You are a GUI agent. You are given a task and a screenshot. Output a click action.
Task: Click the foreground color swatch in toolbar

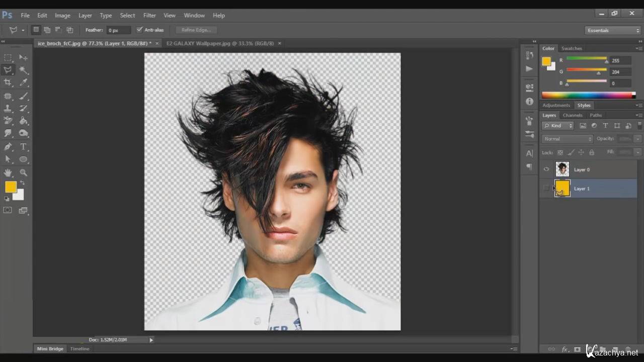pos(10,187)
